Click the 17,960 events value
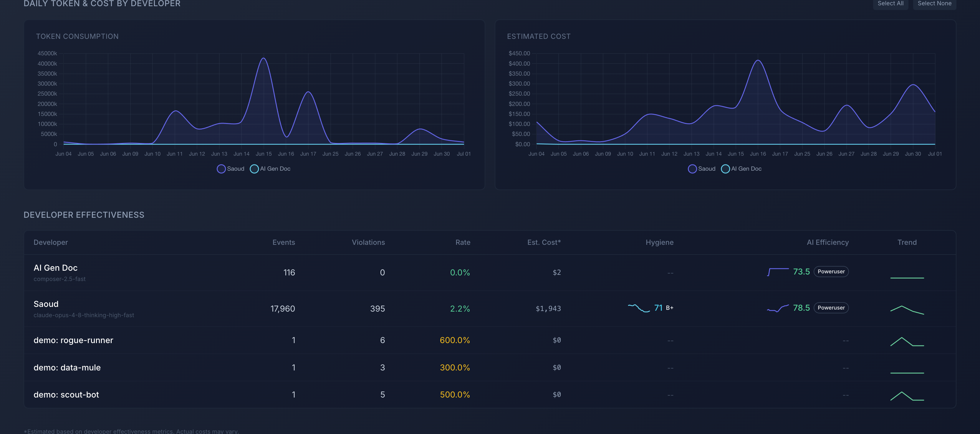Image resolution: width=980 pixels, height=434 pixels. click(283, 309)
